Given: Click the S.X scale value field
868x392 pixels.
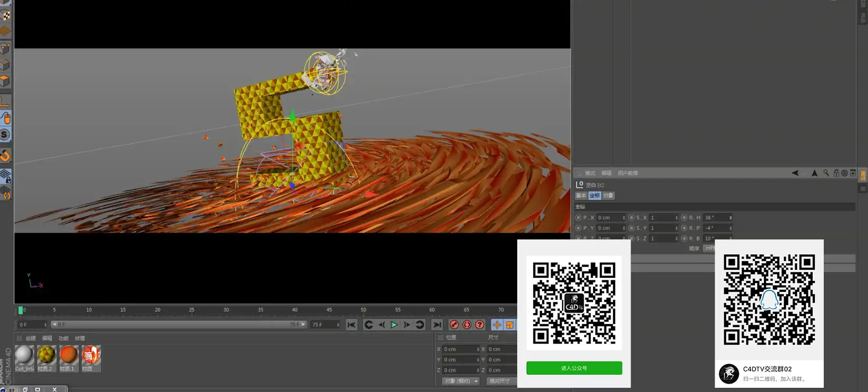Looking at the screenshot, I should [664, 217].
